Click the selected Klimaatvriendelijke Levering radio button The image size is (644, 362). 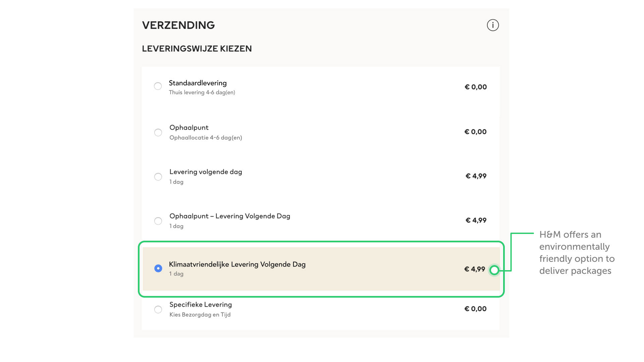tap(158, 268)
